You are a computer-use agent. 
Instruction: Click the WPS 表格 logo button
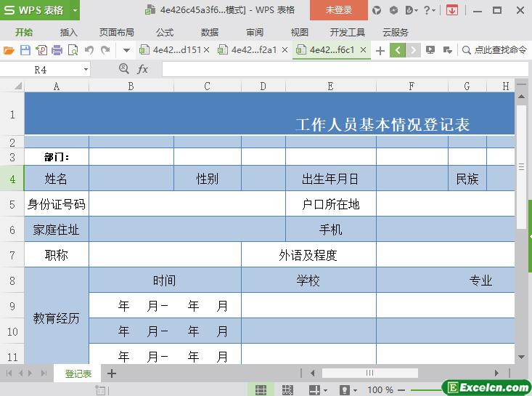click(x=35, y=10)
